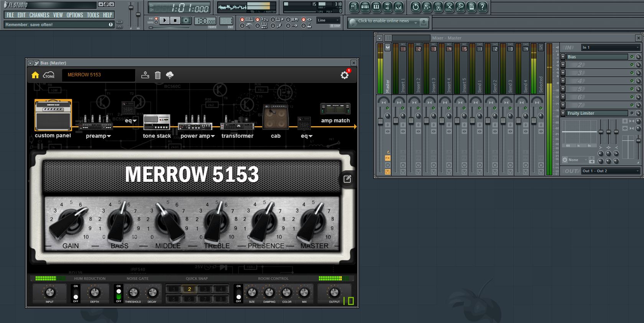Toggle the Mixer view toolbar icon
Image resolution: width=644 pixels, height=323 pixels.
click(398, 7)
